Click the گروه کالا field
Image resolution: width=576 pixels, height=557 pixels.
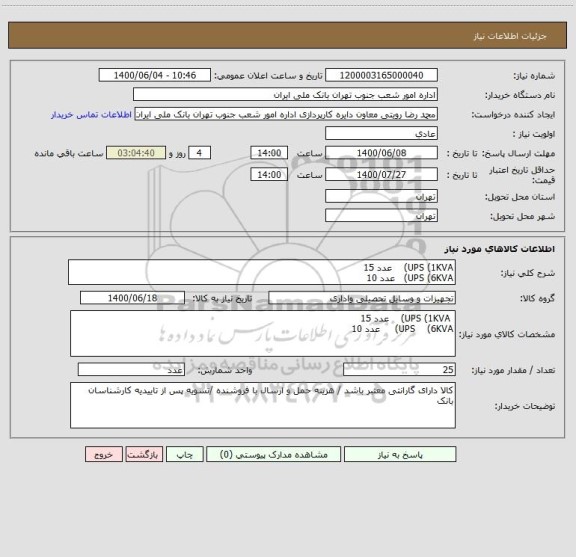pyautogui.click(x=362, y=298)
